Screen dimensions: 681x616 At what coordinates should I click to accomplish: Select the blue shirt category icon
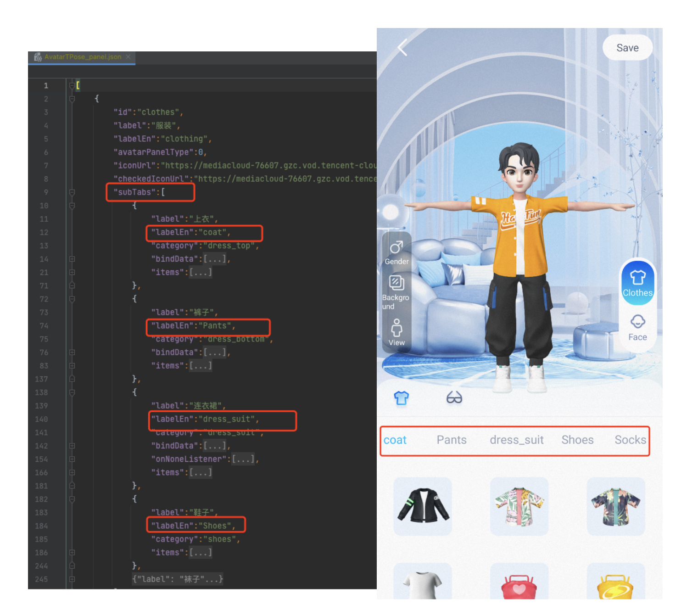[402, 398]
